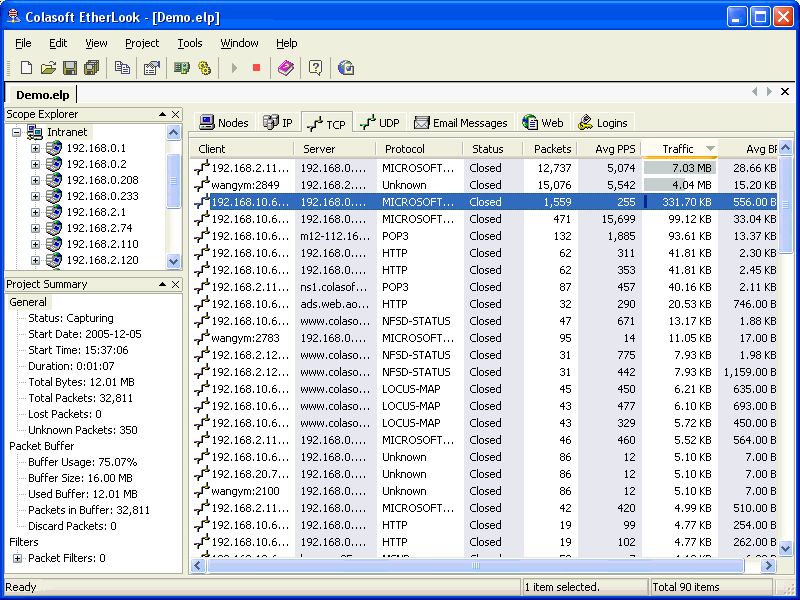
Task: Select the wangym:2783 connection row
Action: [485, 338]
